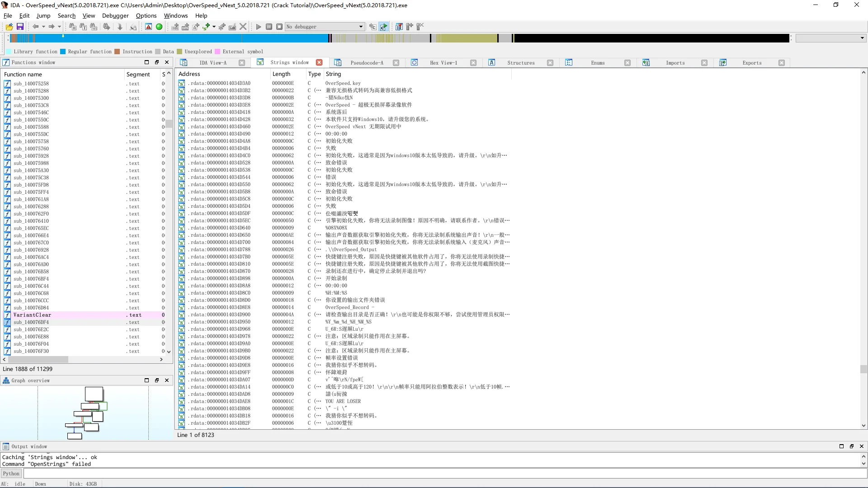Click the convert-to-code toolbar icon
The height and width of the screenshot is (488, 868).
coord(175,27)
